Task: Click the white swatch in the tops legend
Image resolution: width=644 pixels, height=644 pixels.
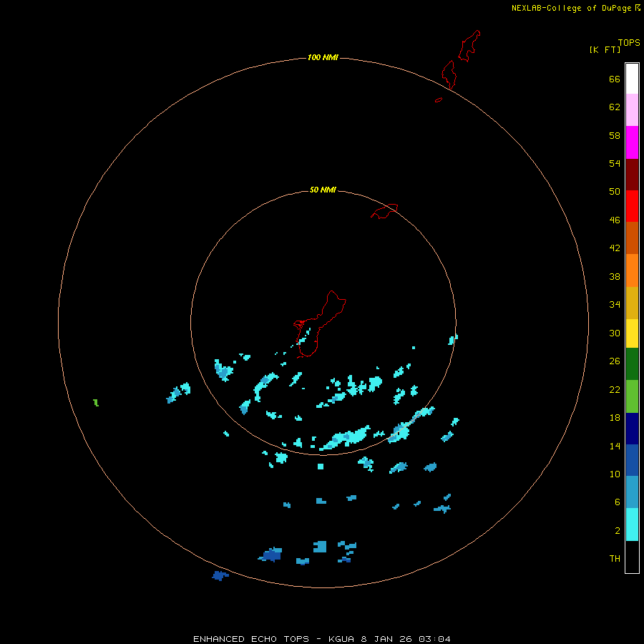Action: [632, 79]
